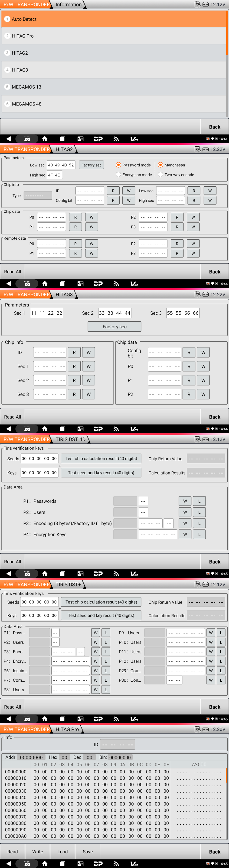Image resolution: width=229 pixels, height=868 pixels.
Task: Tap the VCI icon under the TIRIS DST+ screen
Action: click(x=134, y=719)
